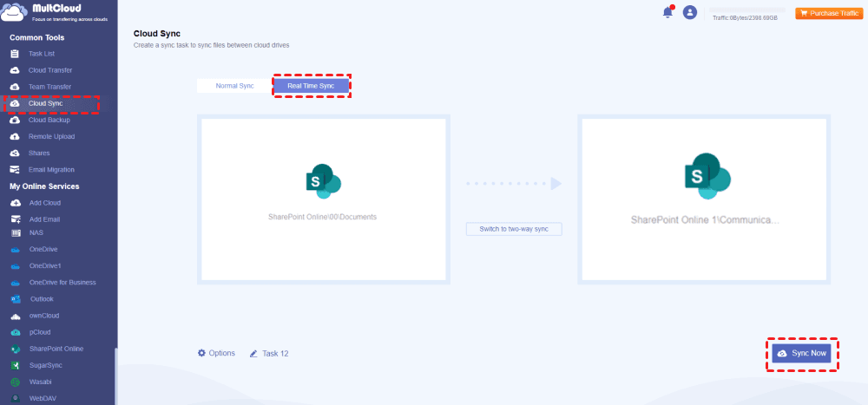Open the pCloud service entry
This screenshot has height=405, width=868.
click(40, 332)
